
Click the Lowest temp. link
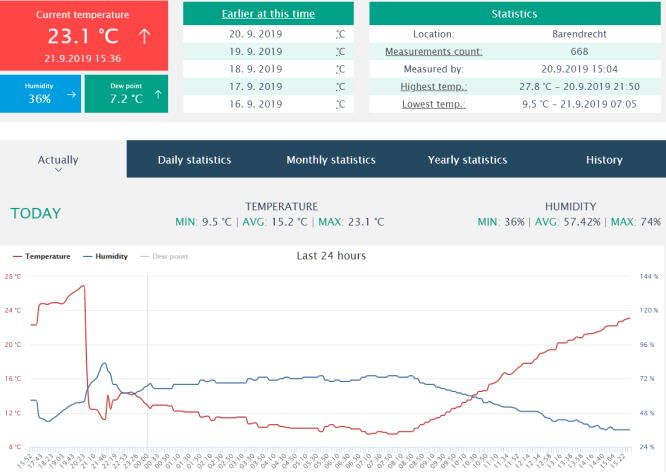click(433, 104)
